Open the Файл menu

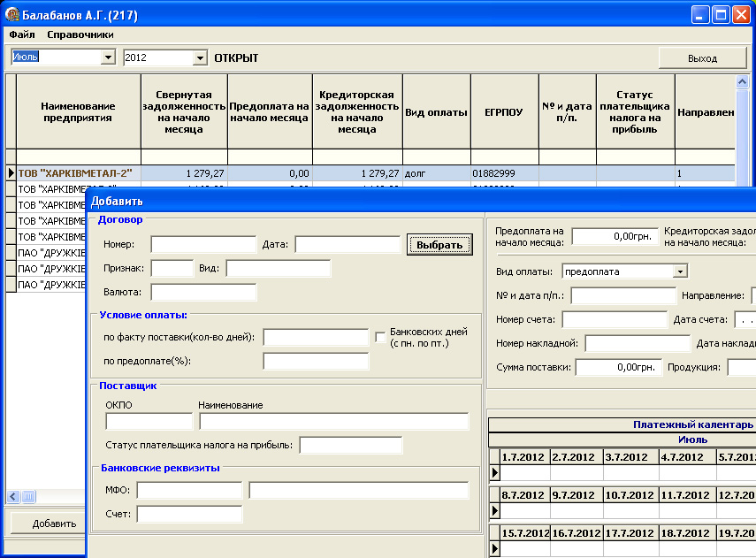tap(22, 34)
